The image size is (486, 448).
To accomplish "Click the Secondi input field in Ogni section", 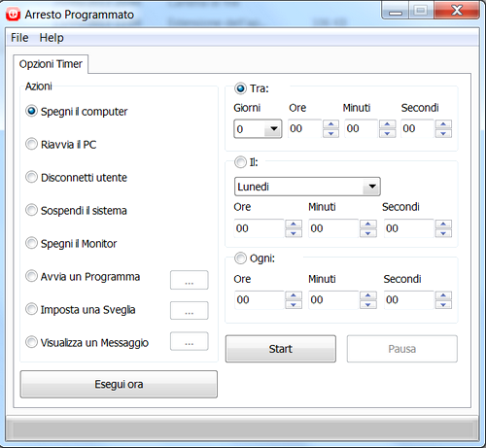I will pyautogui.click(x=409, y=299).
